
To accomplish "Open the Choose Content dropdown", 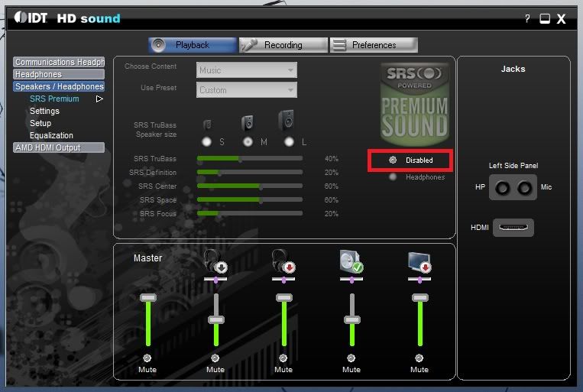I will pyautogui.click(x=247, y=70).
